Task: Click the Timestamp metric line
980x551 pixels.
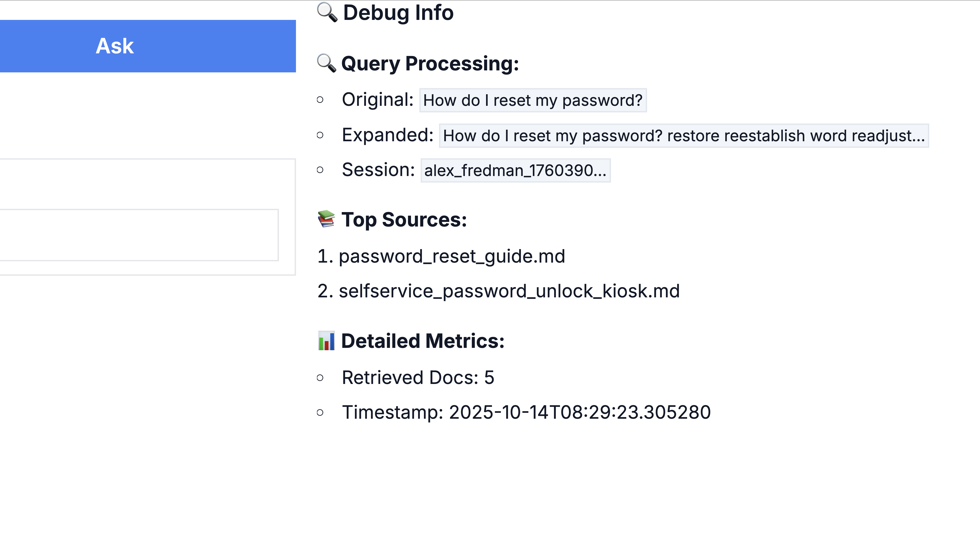Action: pyautogui.click(x=526, y=412)
